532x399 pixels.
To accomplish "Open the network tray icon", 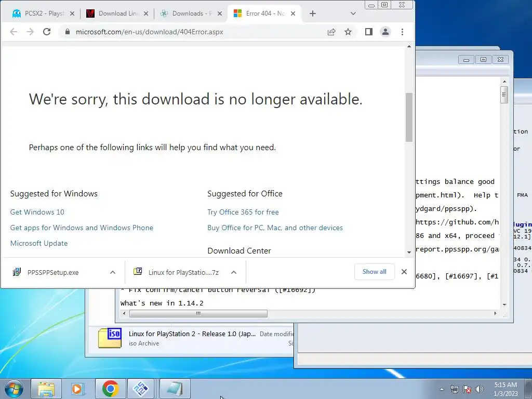I will click(454, 389).
